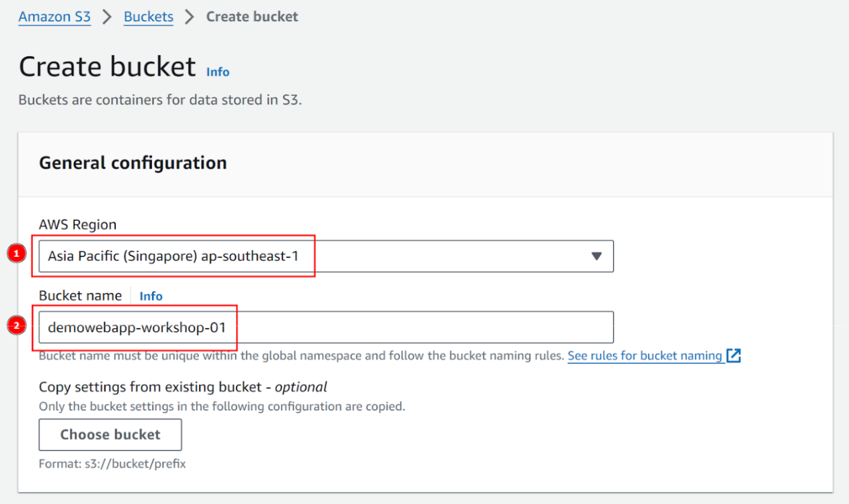Click external link icon after bucket naming rules
Screen dimensions: 849x504
(734, 356)
